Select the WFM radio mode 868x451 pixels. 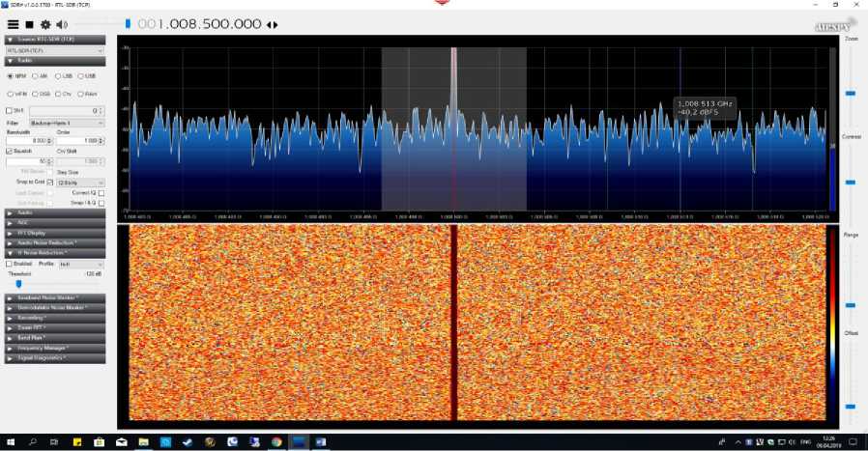click(x=11, y=94)
